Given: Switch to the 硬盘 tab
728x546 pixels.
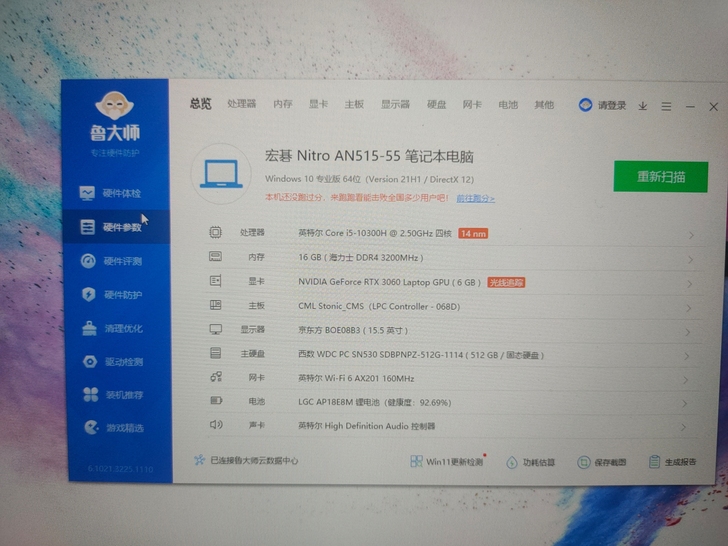Looking at the screenshot, I should pyautogui.click(x=436, y=104).
